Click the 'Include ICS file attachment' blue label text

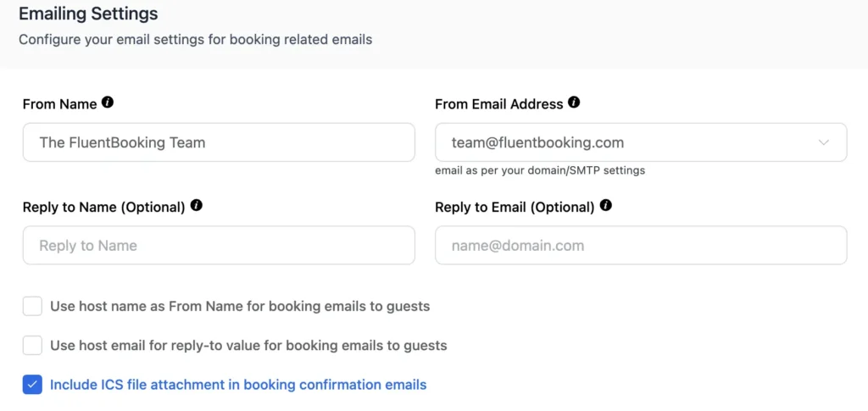pyautogui.click(x=238, y=385)
